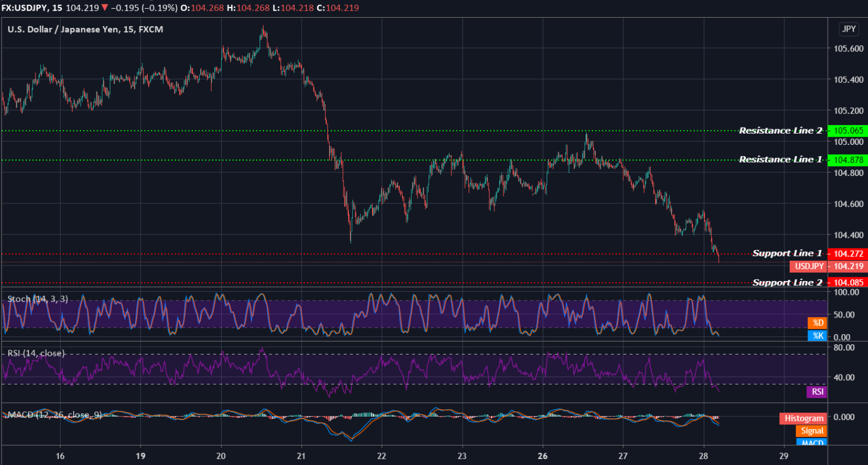Click the 104.800 price axis label
This screenshot has width=868, height=465.
click(x=849, y=173)
